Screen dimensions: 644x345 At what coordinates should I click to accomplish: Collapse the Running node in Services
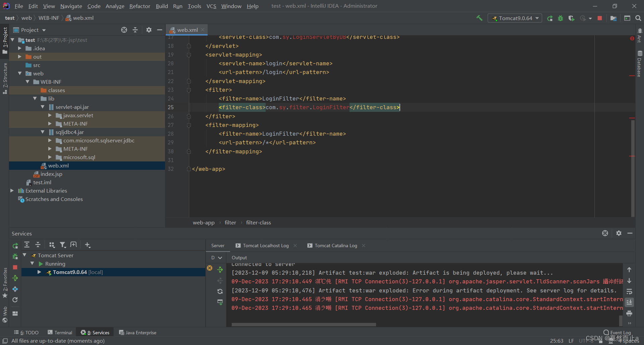coord(32,264)
